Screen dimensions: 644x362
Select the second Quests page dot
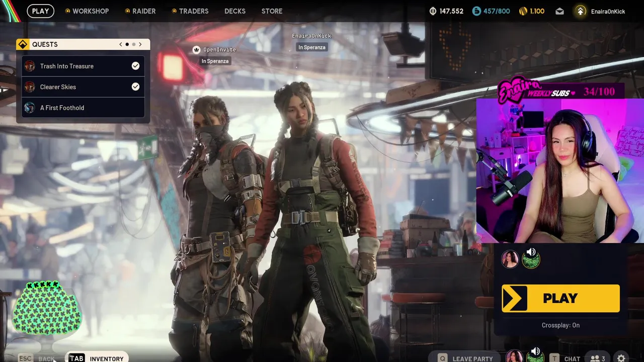coord(134,44)
